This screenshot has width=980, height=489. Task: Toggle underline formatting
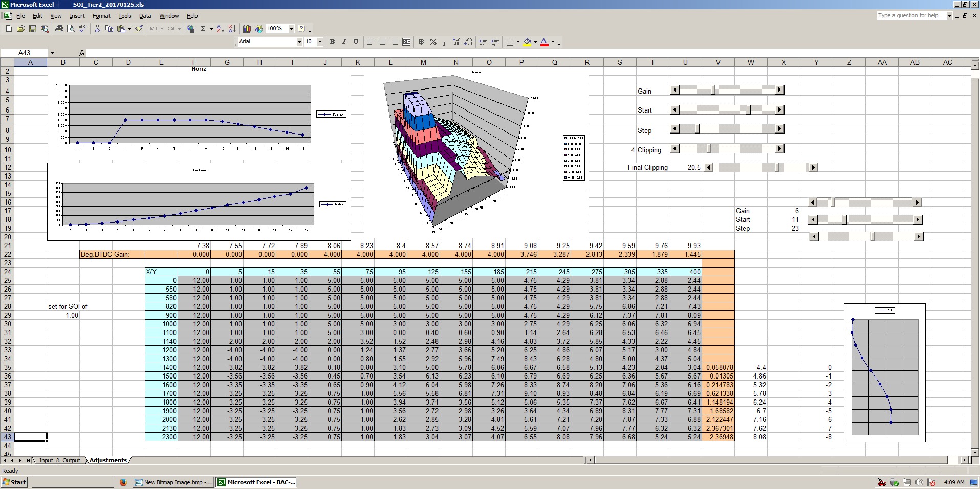pos(356,42)
